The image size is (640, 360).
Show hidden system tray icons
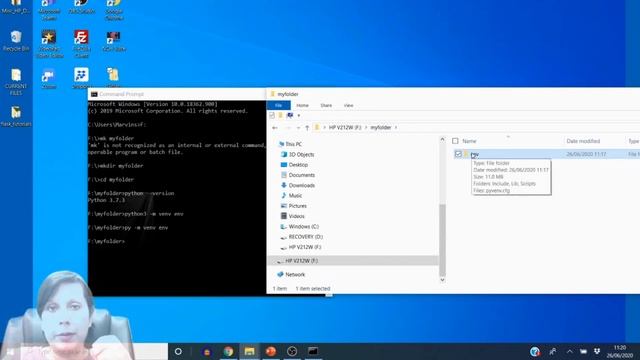569,351
